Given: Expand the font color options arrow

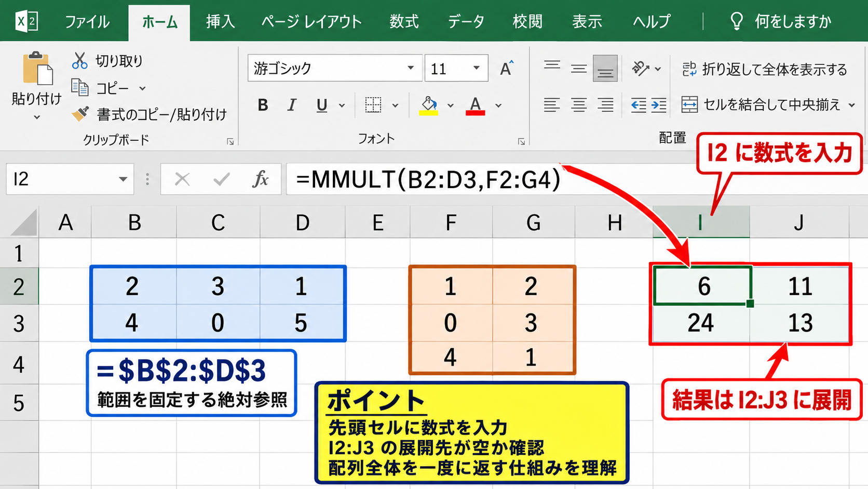Looking at the screenshot, I should click(498, 105).
